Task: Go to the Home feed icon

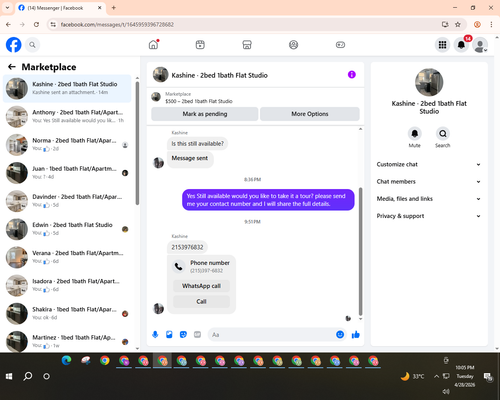Action: (x=153, y=45)
